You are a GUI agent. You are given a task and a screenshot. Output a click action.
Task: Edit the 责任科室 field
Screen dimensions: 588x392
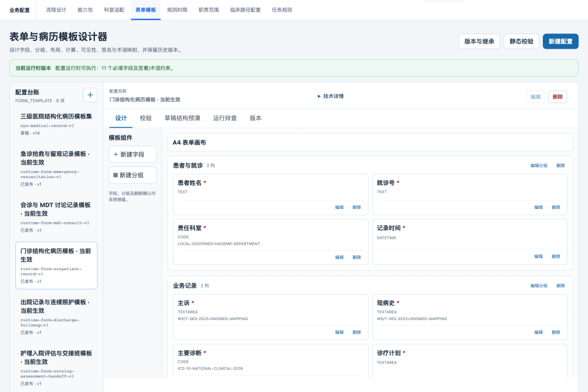coord(339,258)
